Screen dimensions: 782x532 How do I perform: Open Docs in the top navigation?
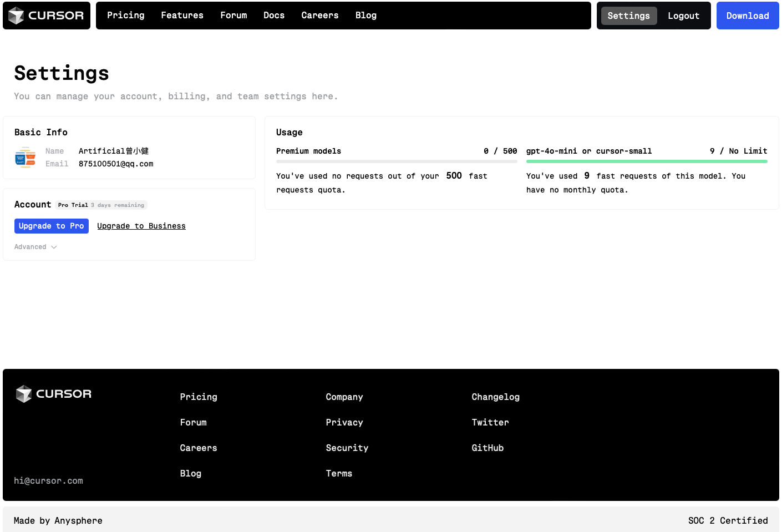[x=274, y=16]
